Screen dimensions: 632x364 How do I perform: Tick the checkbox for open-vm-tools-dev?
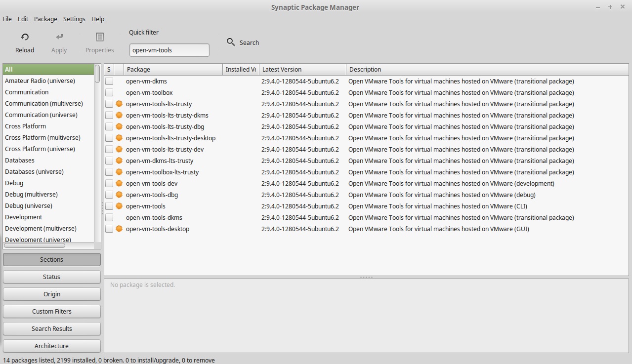click(109, 183)
